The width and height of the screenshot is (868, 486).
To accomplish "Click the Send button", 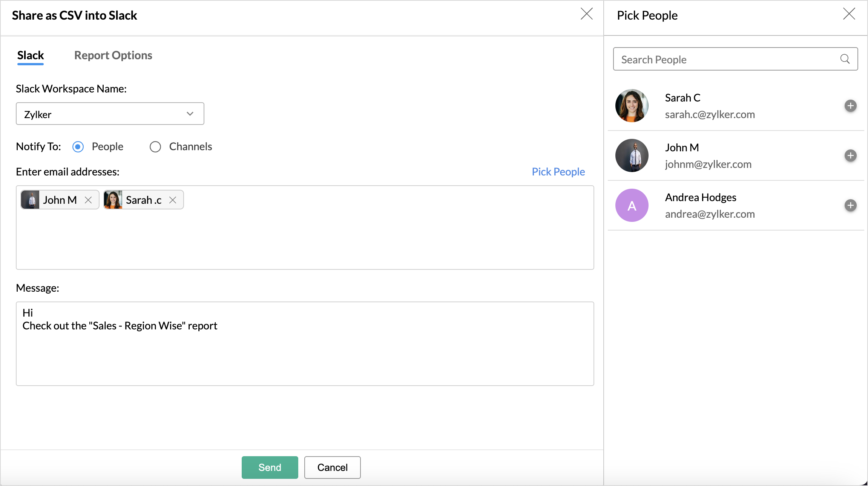I will [270, 468].
